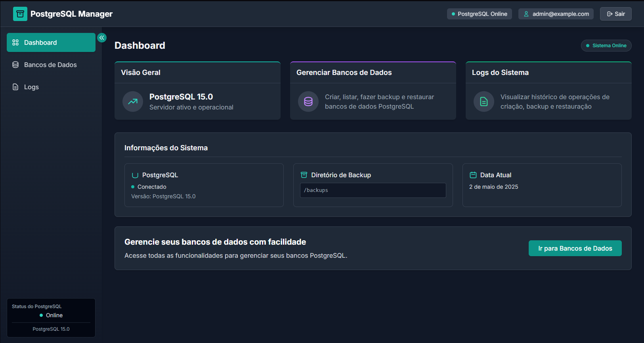Open the Logs do Sistema card

[548, 91]
